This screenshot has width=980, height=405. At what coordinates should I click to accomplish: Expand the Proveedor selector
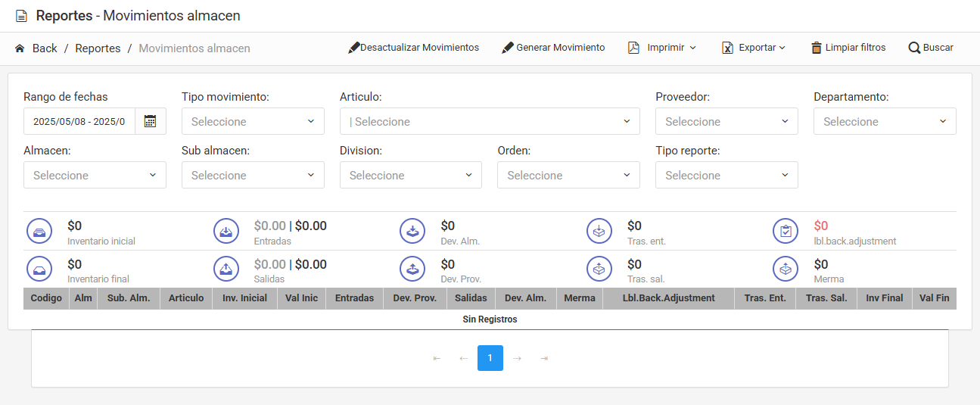pyautogui.click(x=726, y=121)
